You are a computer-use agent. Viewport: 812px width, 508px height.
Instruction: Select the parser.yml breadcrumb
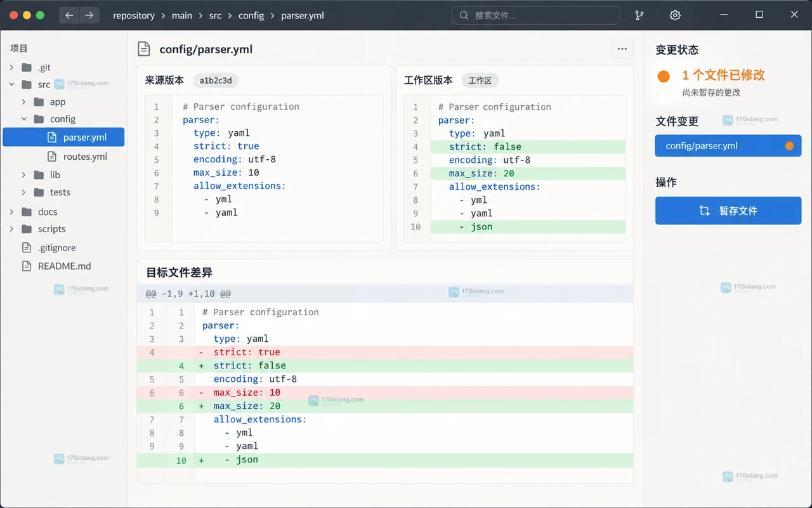pyautogui.click(x=303, y=15)
